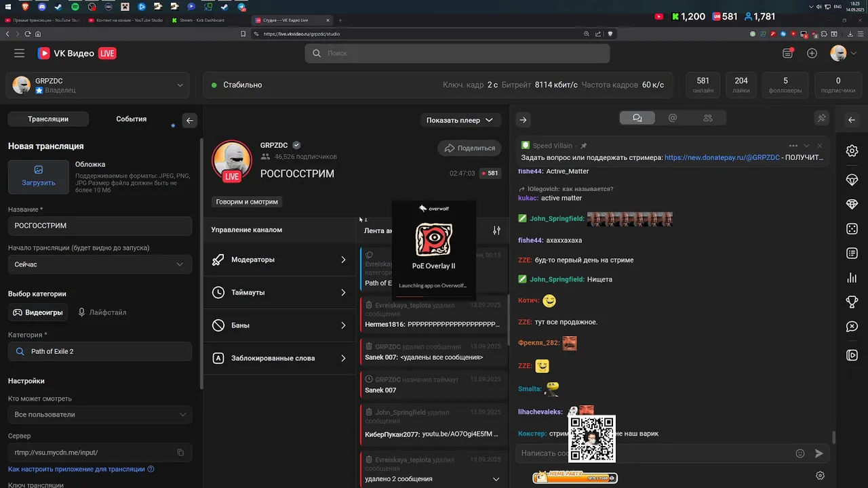868x488 pixels.
Task: Select the diamond icon in right sidebar
Action: click(852, 204)
